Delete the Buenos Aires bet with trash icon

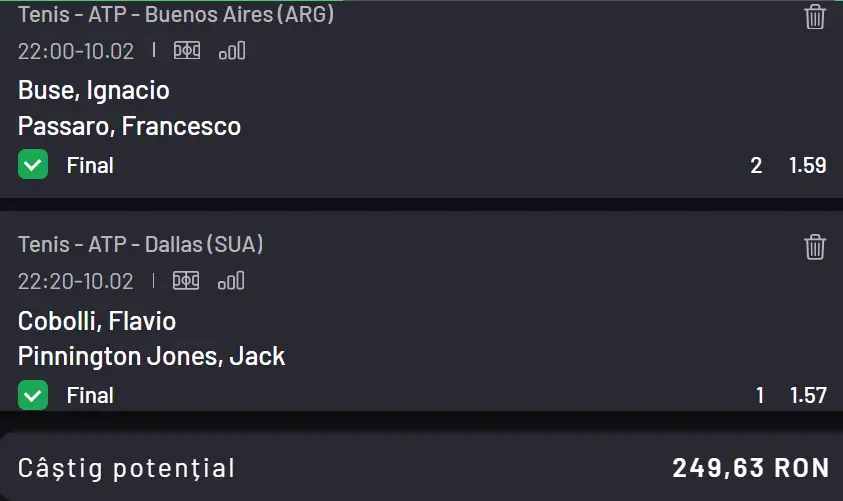tap(815, 17)
